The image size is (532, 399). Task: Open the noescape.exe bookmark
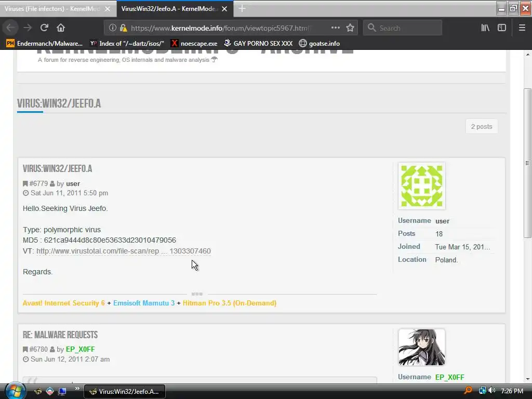(194, 44)
